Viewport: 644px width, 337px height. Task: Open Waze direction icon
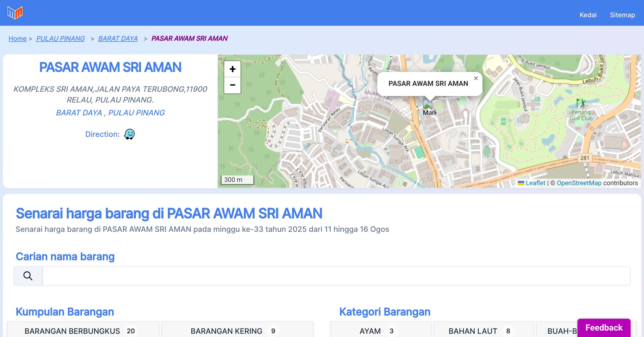pyautogui.click(x=129, y=134)
